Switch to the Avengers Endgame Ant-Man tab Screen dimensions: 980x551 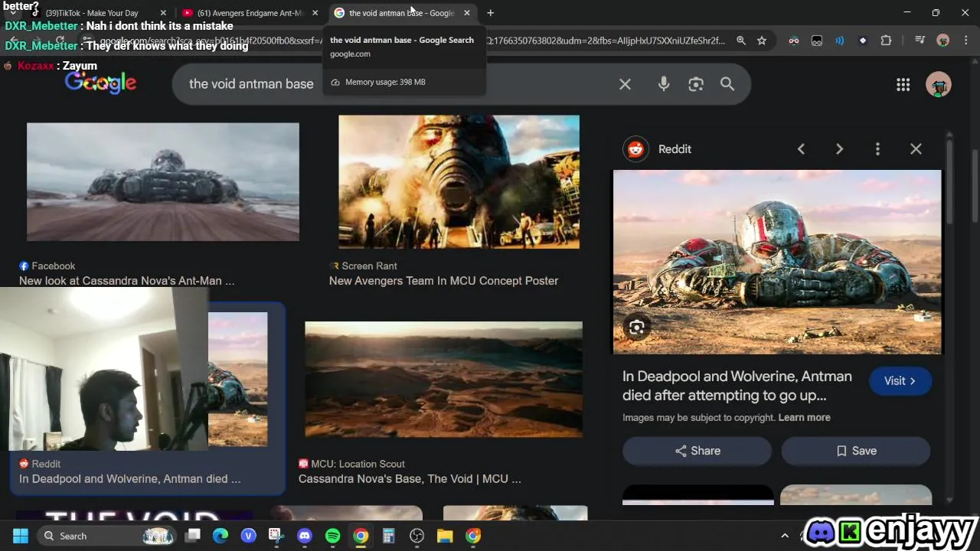coord(250,13)
